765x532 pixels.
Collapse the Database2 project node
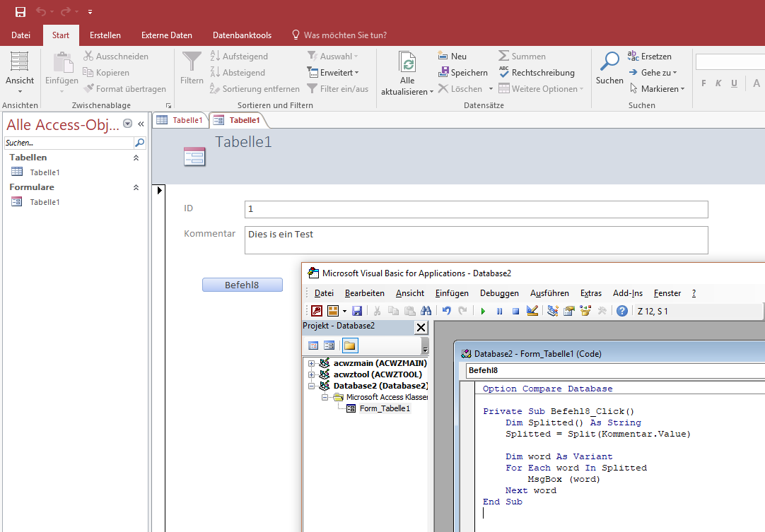[x=311, y=386]
